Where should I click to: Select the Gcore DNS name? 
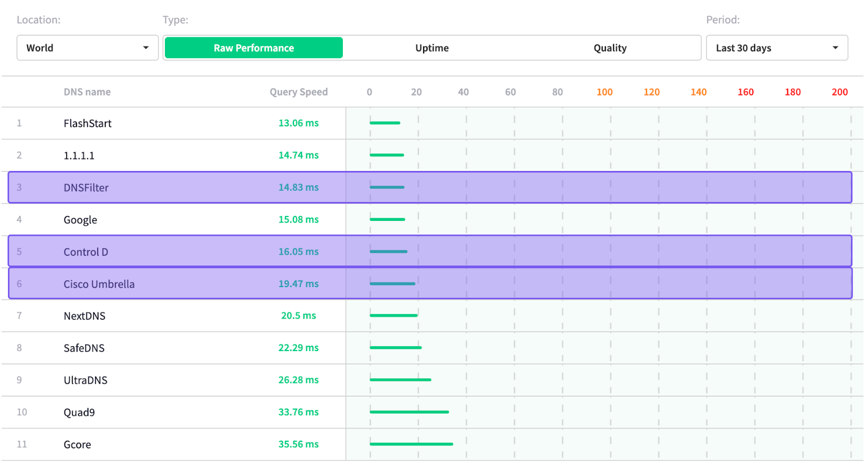[x=78, y=444]
